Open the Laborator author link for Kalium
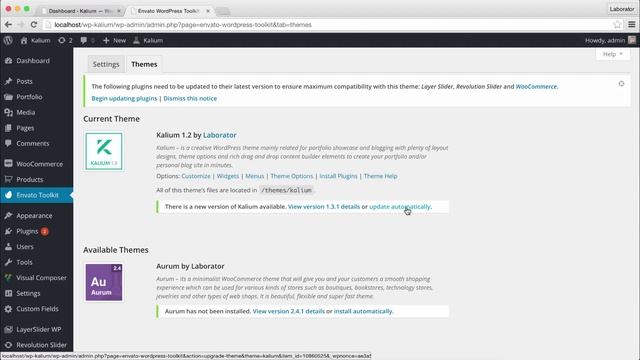Screen dimensions: 640x360 220,135
